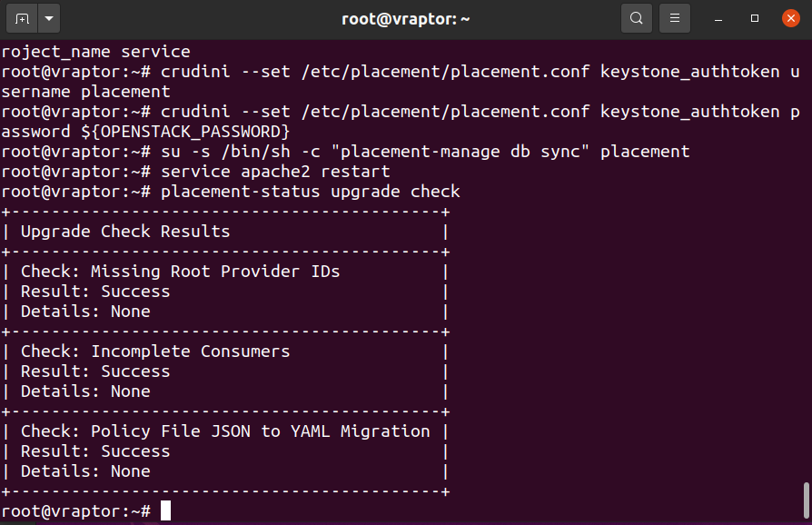Click the 'placement-status upgrade check' command text
The width and height of the screenshot is (812, 525).
pyautogui.click(x=311, y=192)
